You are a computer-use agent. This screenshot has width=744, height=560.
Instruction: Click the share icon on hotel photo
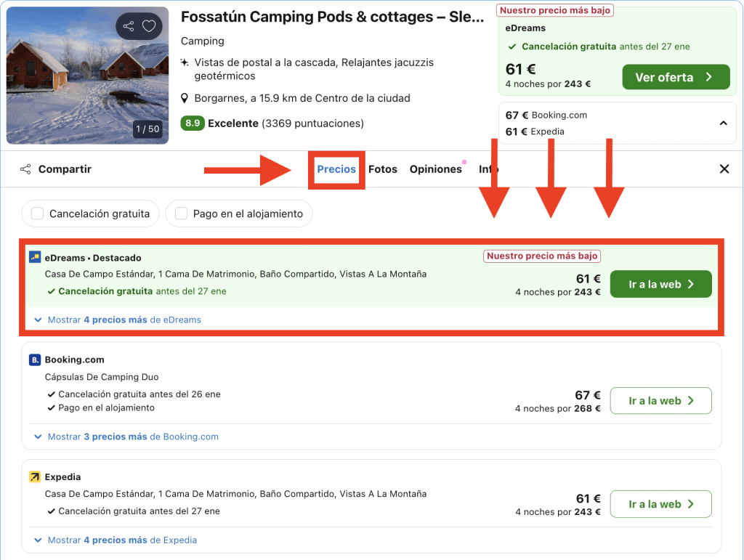pos(129,27)
